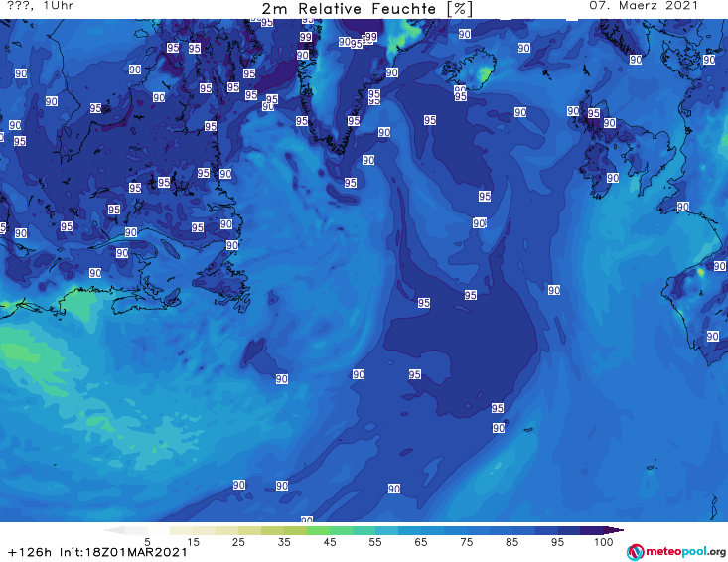Pick the dark purple arrow tip past 100
This screenshot has width=728, height=562.
pyautogui.click(x=614, y=531)
